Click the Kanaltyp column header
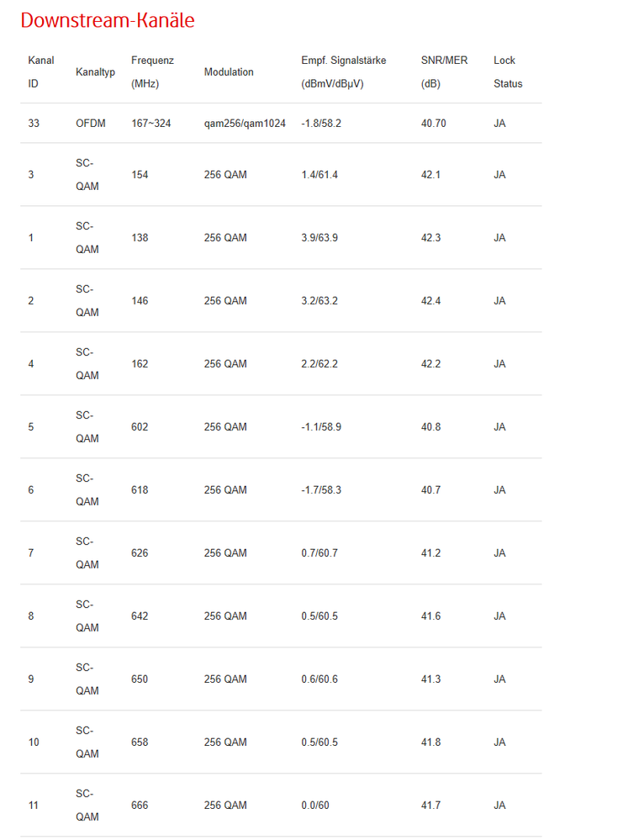This screenshot has height=840, width=623. (x=94, y=72)
